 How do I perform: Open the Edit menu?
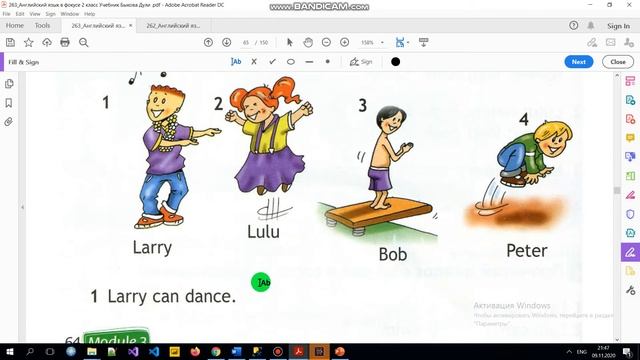(x=20, y=14)
